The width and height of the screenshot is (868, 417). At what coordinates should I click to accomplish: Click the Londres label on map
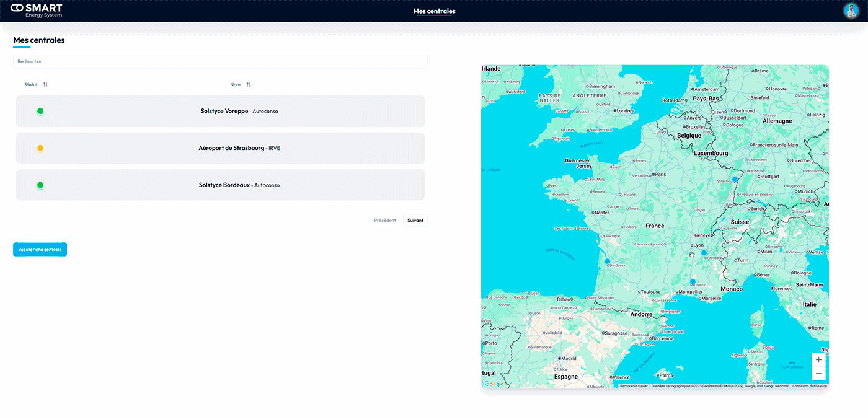[x=626, y=111]
